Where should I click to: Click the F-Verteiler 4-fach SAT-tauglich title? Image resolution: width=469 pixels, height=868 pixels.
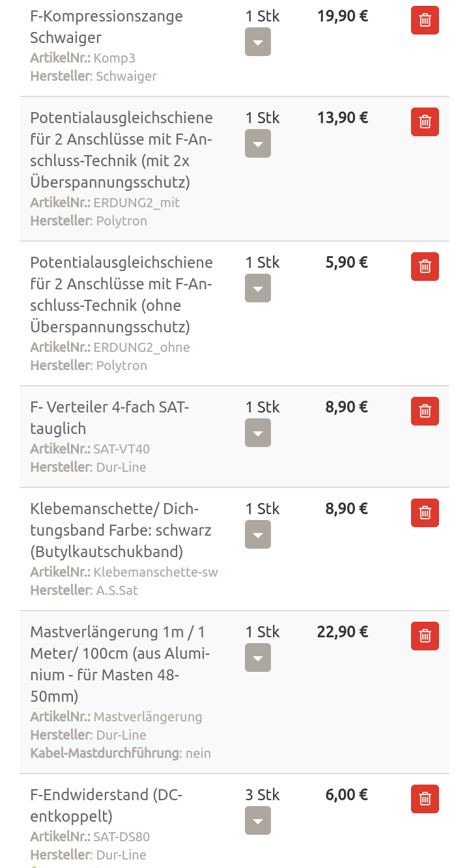(109, 418)
